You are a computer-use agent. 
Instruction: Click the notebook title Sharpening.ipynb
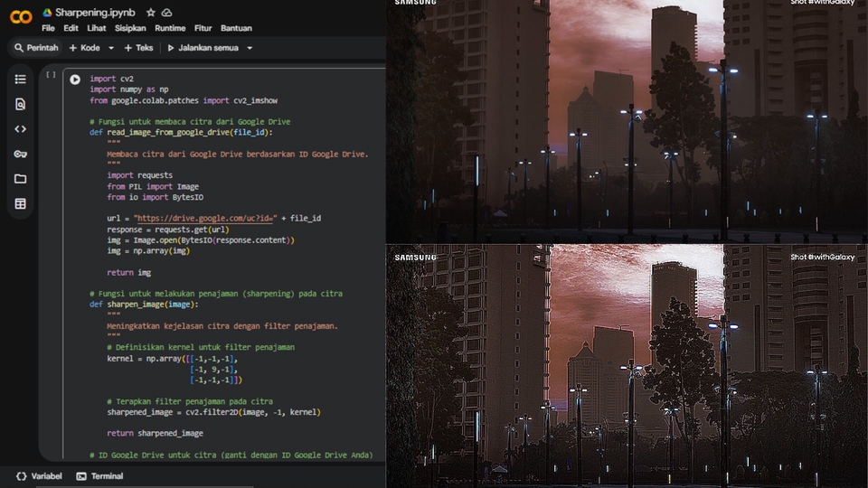coord(93,13)
